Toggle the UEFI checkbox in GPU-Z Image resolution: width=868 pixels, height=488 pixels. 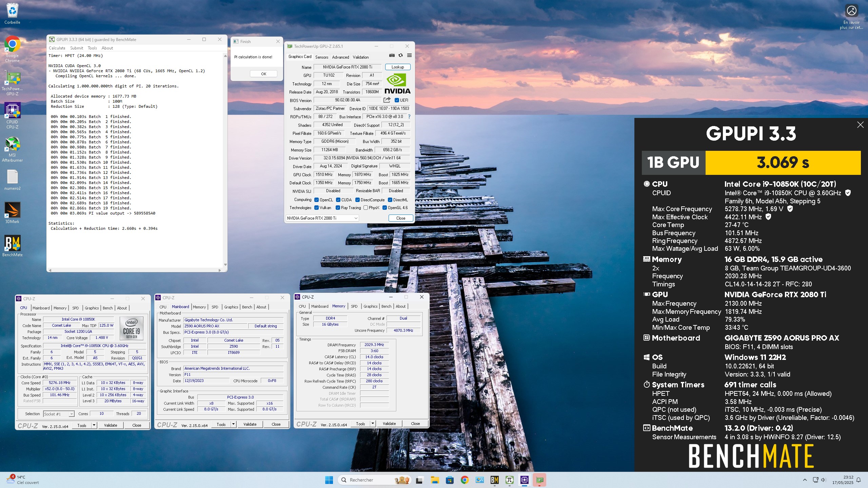pyautogui.click(x=397, y=100)
